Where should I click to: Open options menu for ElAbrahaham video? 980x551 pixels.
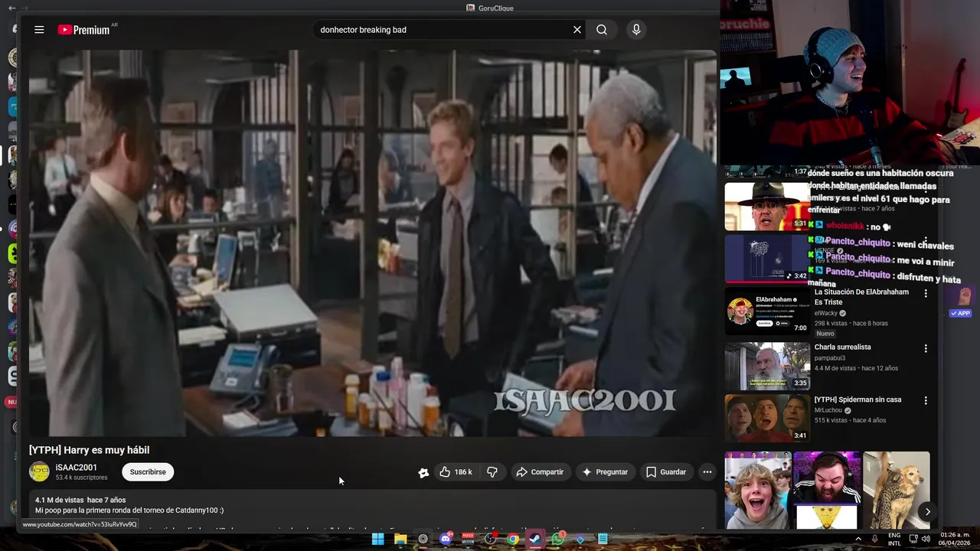coord(926,293)
